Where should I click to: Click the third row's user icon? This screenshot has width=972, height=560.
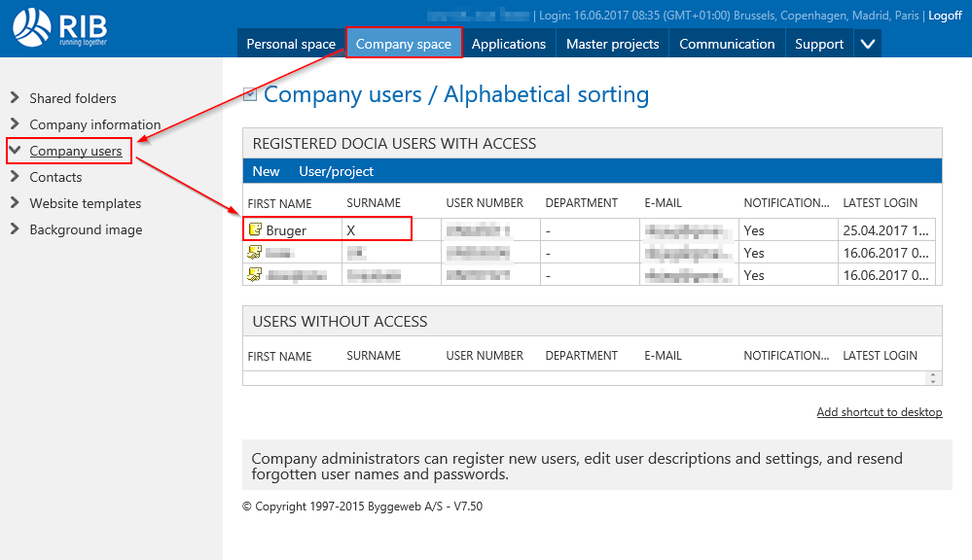(255, 275)
